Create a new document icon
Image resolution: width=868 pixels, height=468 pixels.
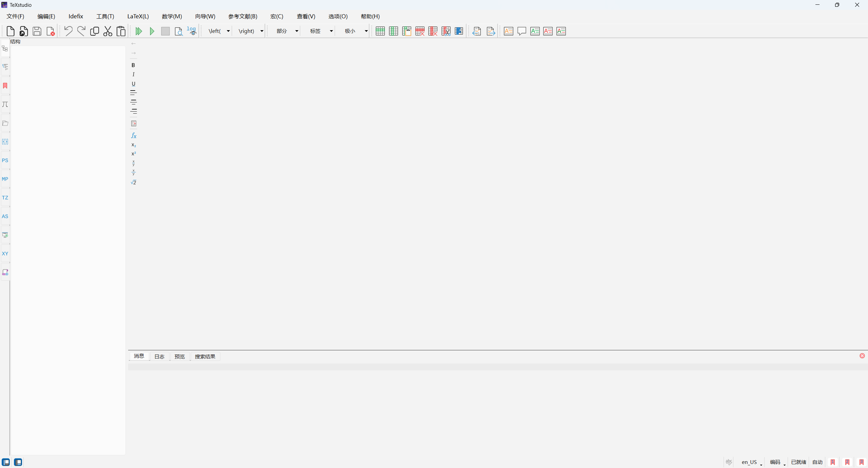11,31
